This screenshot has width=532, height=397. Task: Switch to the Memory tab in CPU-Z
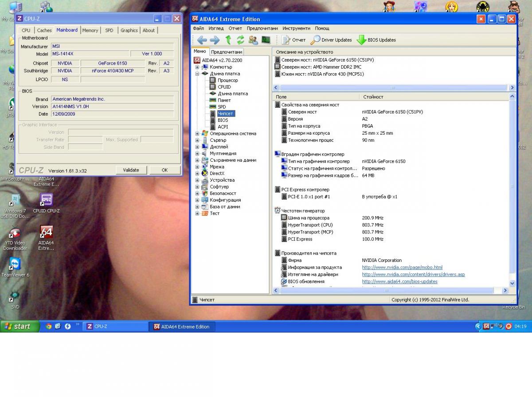(x=90, y=30)
